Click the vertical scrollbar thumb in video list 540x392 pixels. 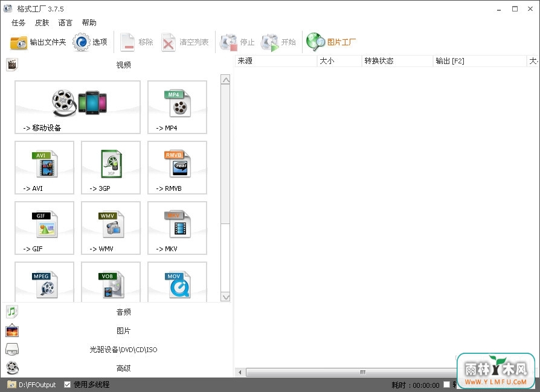tap(225, 154)
